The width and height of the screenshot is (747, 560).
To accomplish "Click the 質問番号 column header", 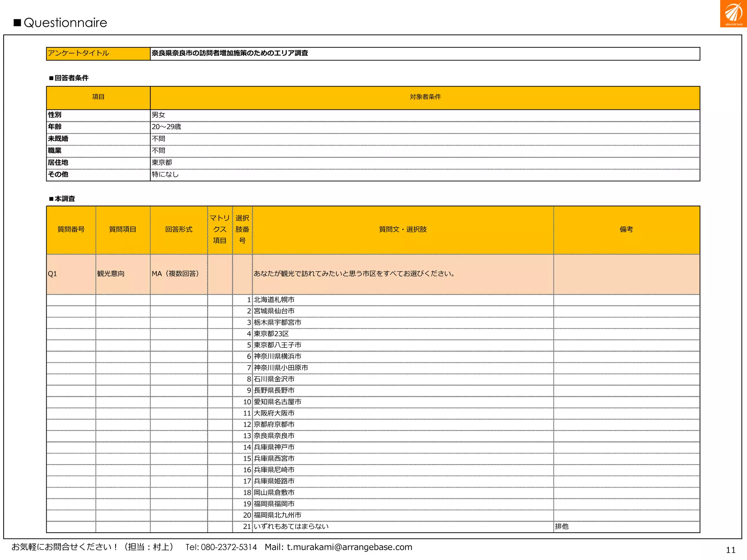I will click(71, 229).
